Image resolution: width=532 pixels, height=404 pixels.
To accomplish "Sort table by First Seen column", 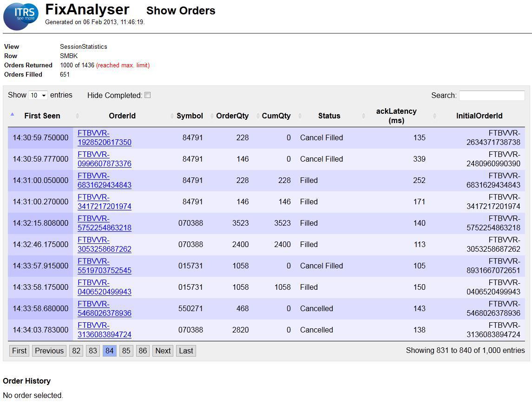I will (42, 116).
